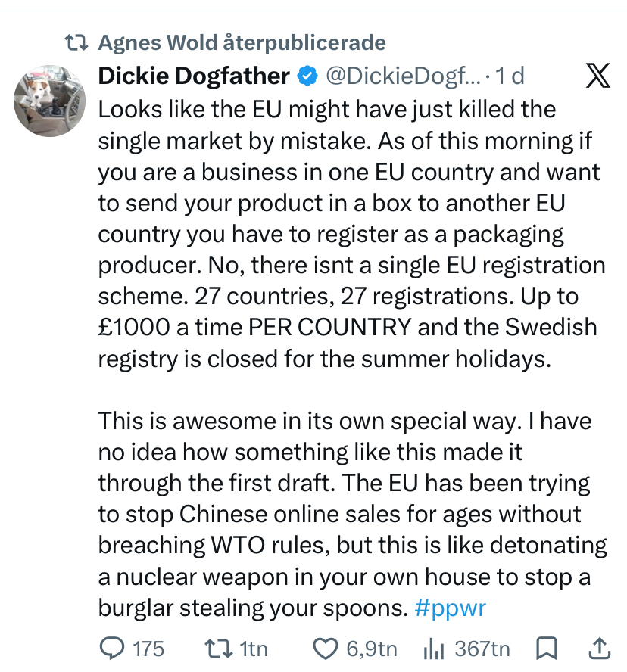Click the X logo at top right

597,76
